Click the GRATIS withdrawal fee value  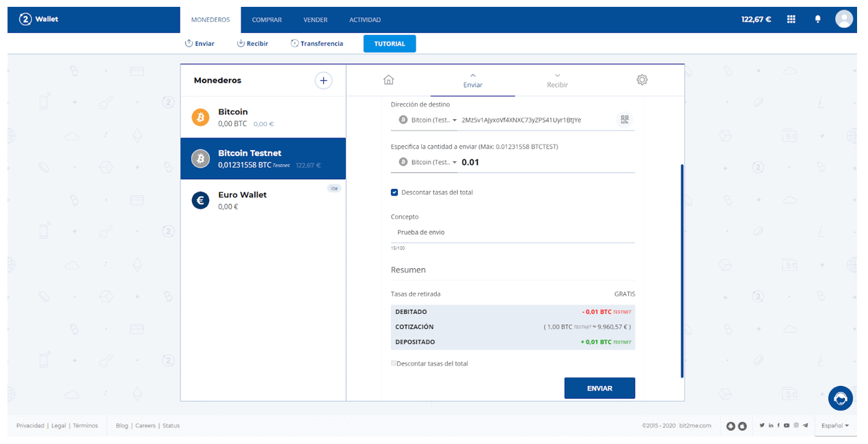(625, 294)
